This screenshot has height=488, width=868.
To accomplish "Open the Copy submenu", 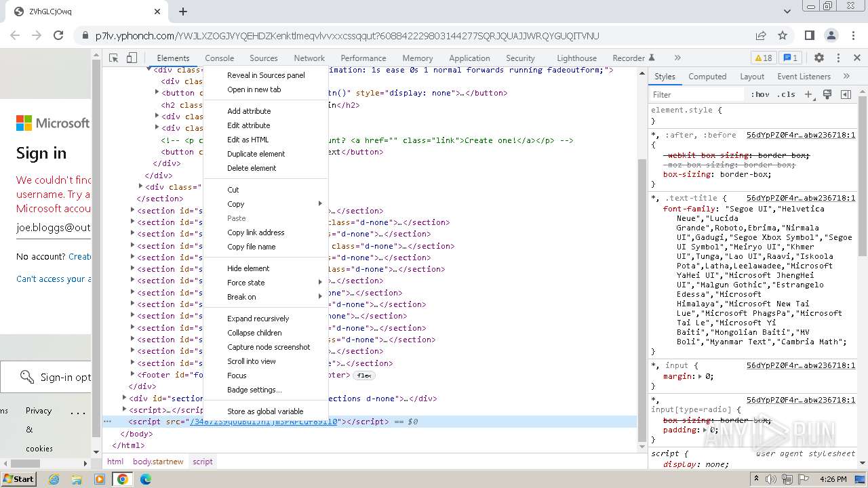I will (266, 204).
